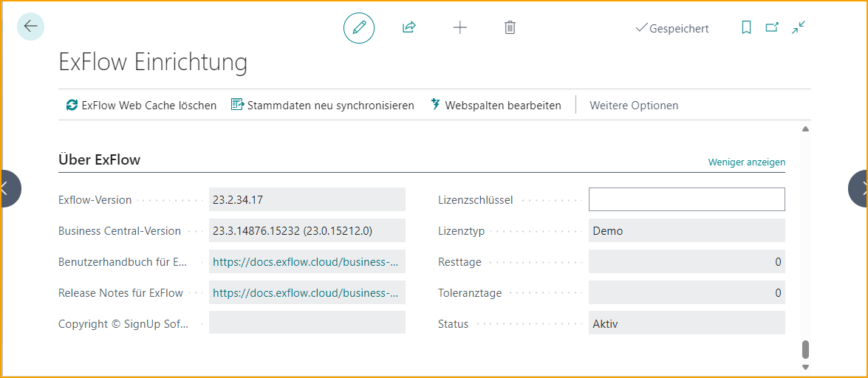This screenshot has width=868, height=378.
Task: Collapse fields with Weniger anzeigen
Action: click(x=746, y=162)
